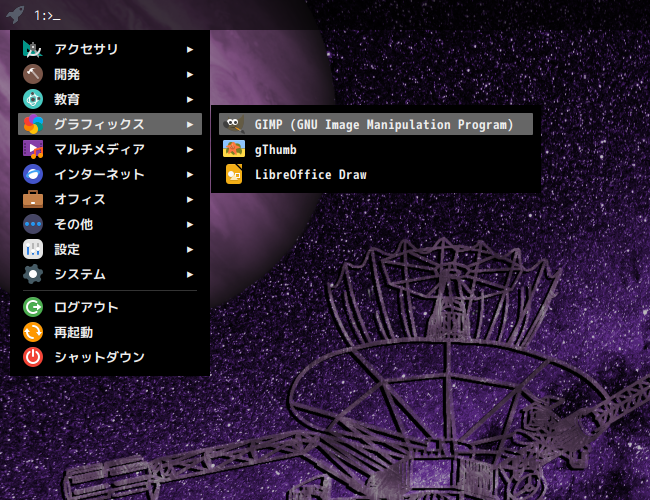Click the rocket launcher icon in top bar
The image size is (650, 500).
click(15, 15)
